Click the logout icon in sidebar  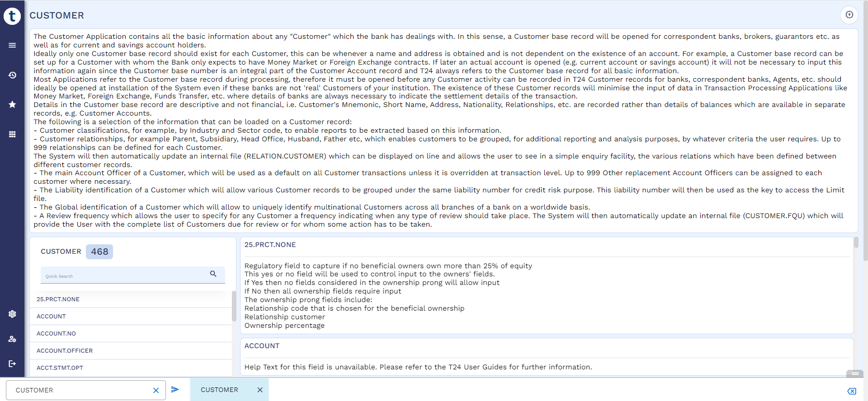click(x=12, y=364)
